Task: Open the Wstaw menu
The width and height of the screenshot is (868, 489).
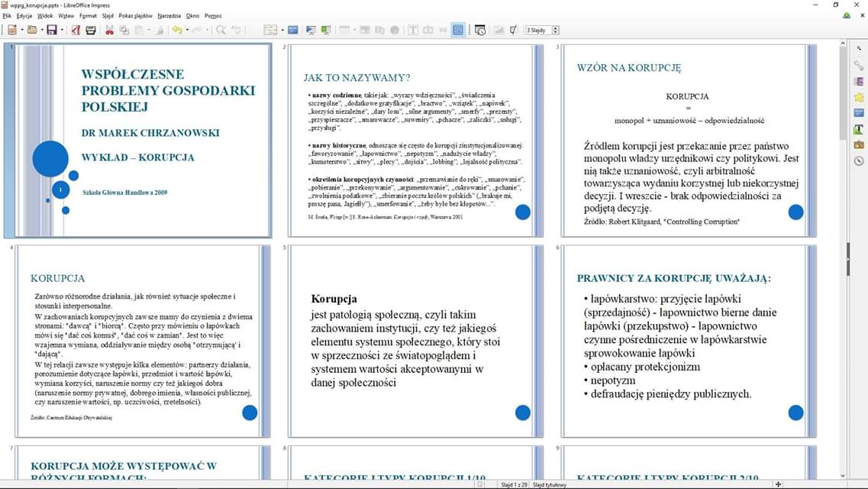Action: point(66,15)
